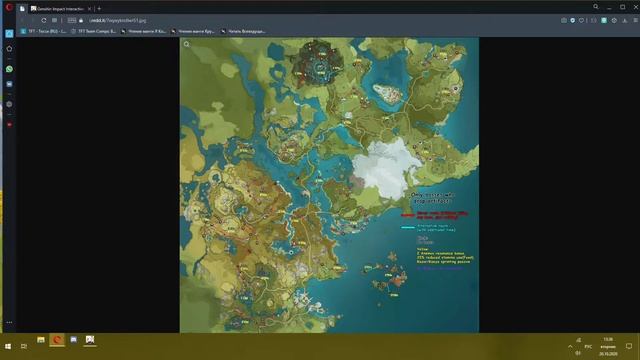Open File Explorer from the taskbar

(41, 340)
